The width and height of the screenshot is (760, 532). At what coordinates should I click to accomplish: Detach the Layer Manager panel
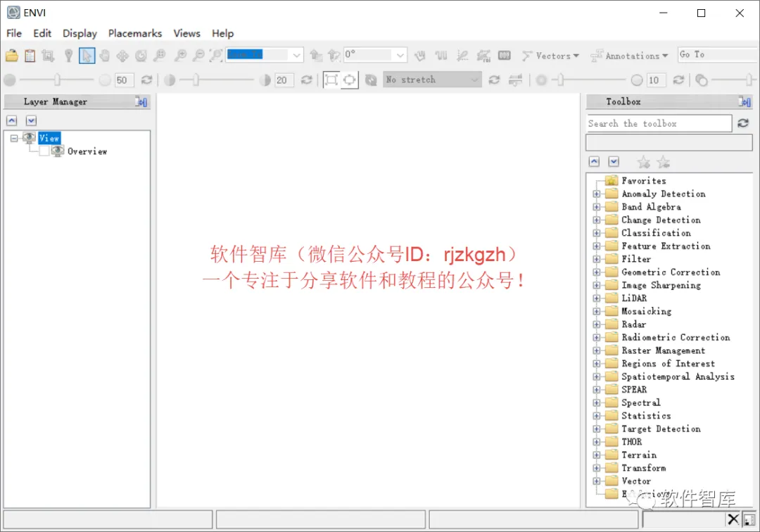(141, 102)
